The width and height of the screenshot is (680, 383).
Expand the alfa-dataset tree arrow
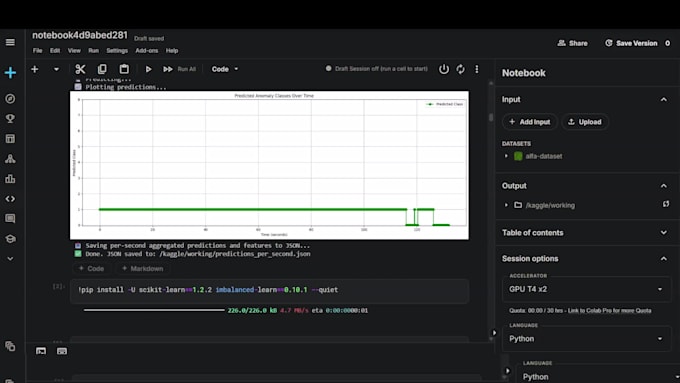coord(506,156)
